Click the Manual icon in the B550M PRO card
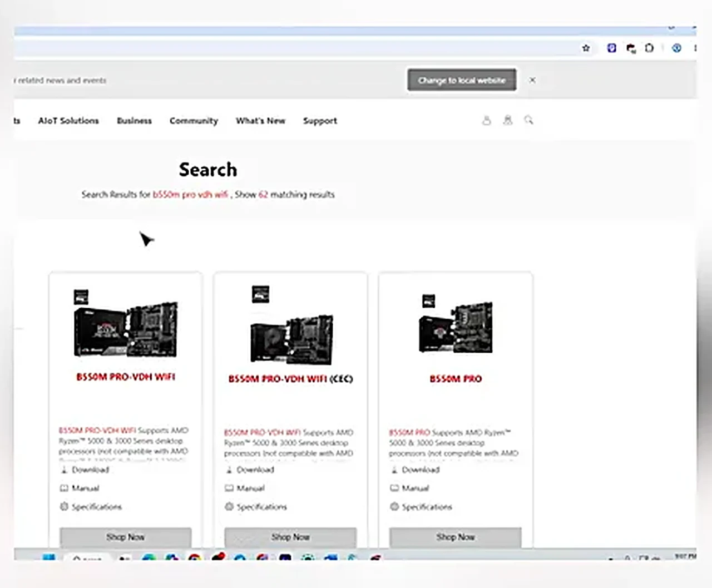The image size is (712, 588). (x=394, y=488)
